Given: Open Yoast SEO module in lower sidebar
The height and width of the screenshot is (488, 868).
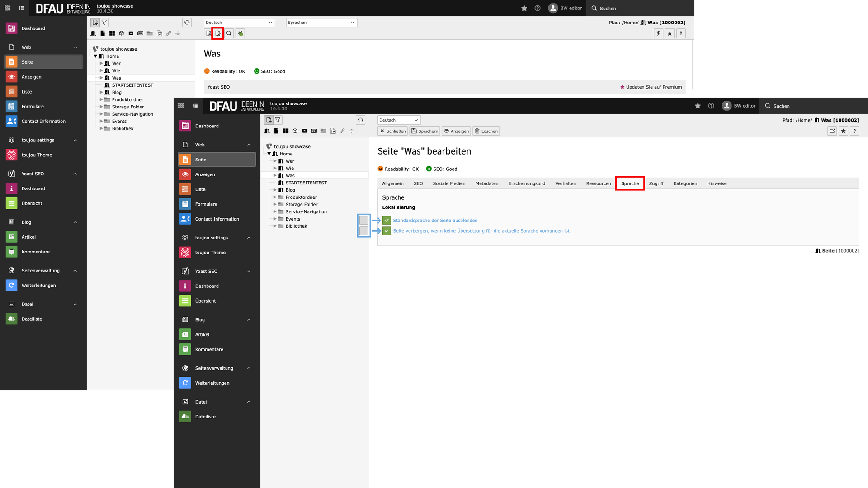Looking at the screenshot, I should pos(206,271).
